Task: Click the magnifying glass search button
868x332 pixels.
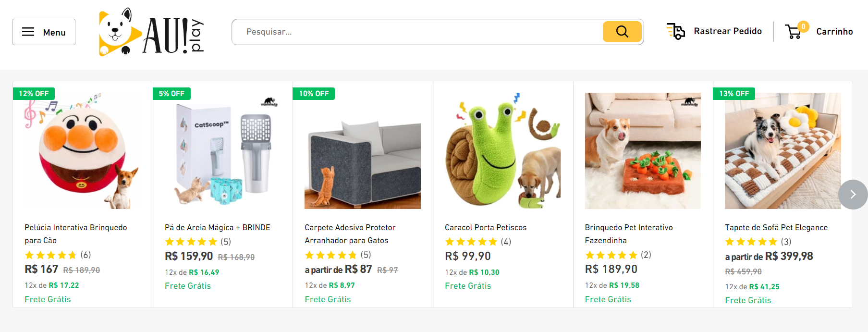Action: (622, 32)
